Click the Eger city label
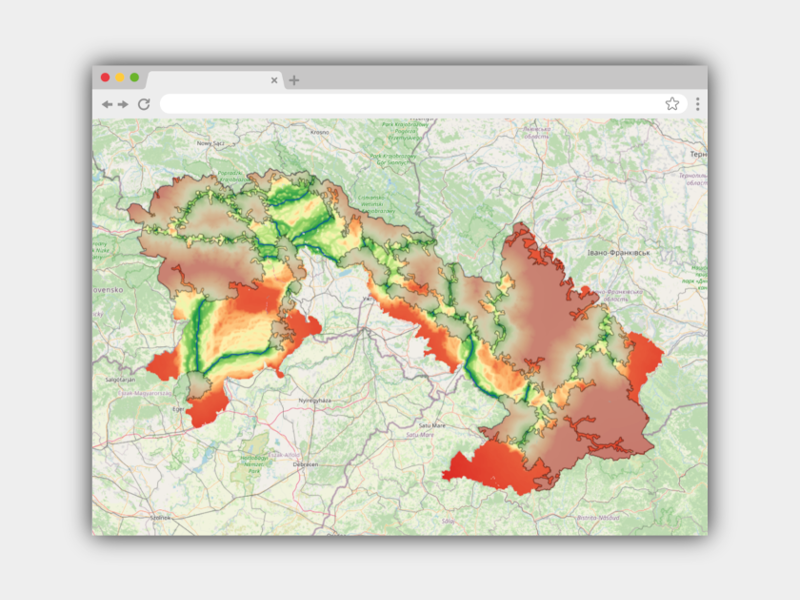800x600 pixels. (x=178, y=409)
